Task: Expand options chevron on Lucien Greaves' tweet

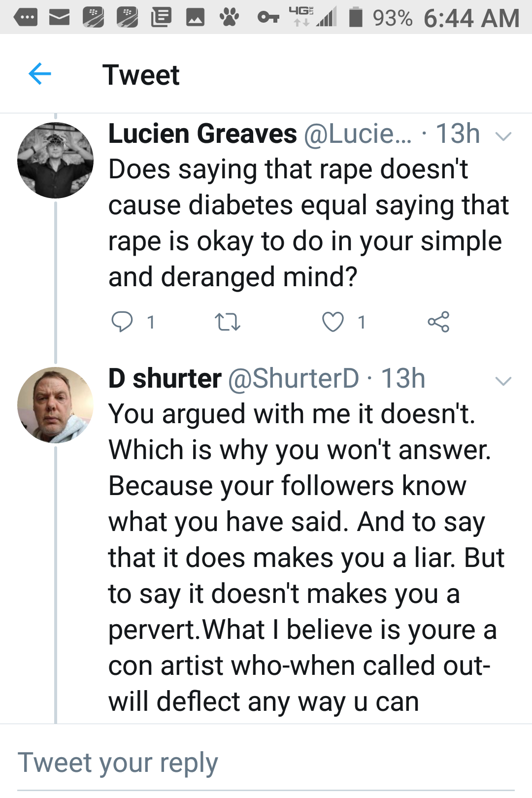Action: point(503,136)
